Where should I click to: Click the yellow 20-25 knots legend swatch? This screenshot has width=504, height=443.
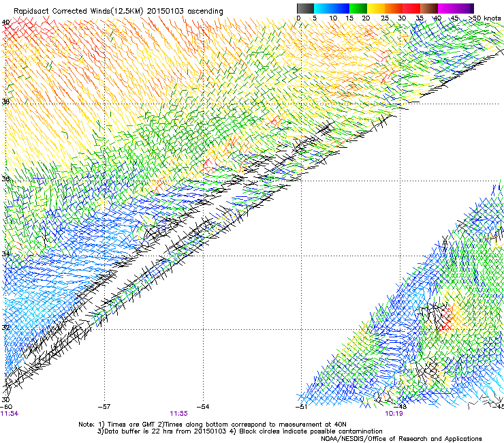(376, 8)
